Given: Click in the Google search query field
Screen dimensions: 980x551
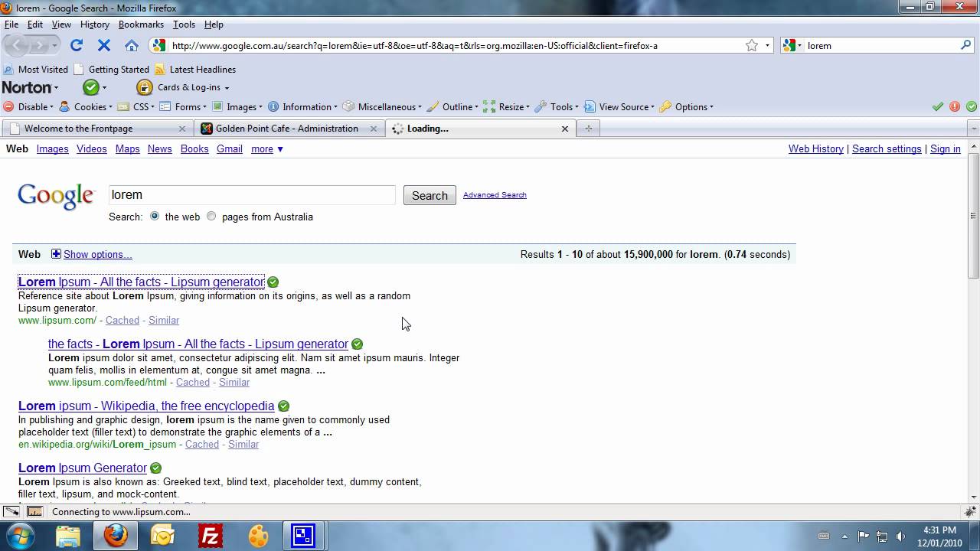Looking at the screenshot, I should pos(252,195).
